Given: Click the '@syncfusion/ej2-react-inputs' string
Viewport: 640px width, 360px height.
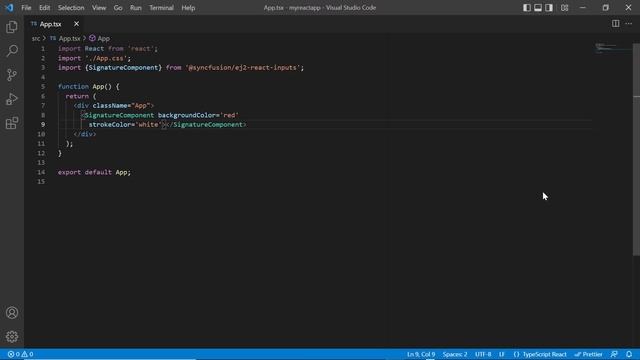Looking at the screenshot, I should point(243,68).
